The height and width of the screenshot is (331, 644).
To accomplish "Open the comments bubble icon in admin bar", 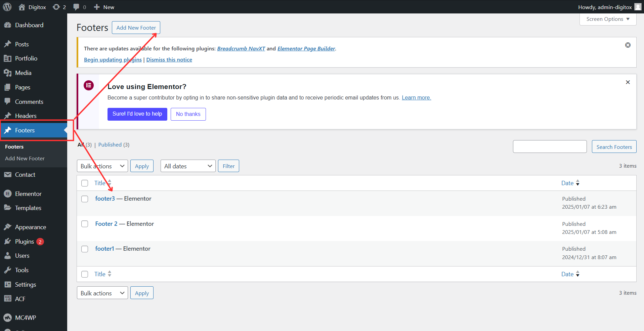I will point(76,7).
